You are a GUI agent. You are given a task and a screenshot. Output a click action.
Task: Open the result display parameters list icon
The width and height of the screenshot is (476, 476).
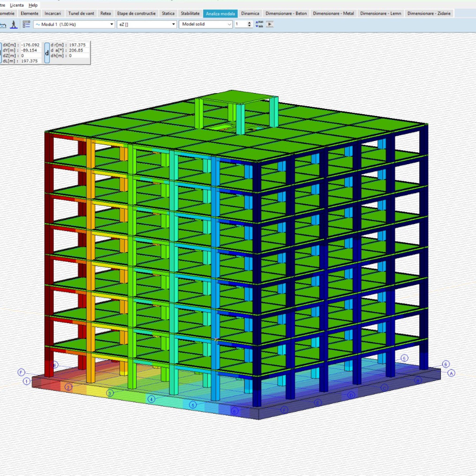26,24
